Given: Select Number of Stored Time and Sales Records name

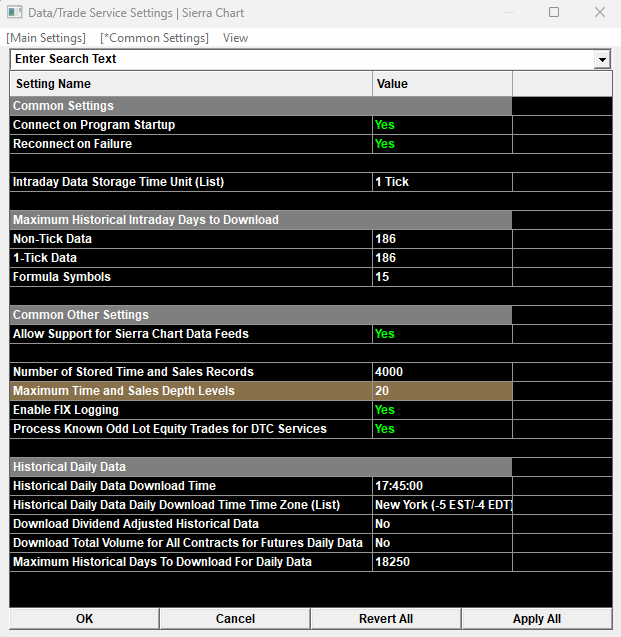Looking at the screenshot, I should (191, 372).
